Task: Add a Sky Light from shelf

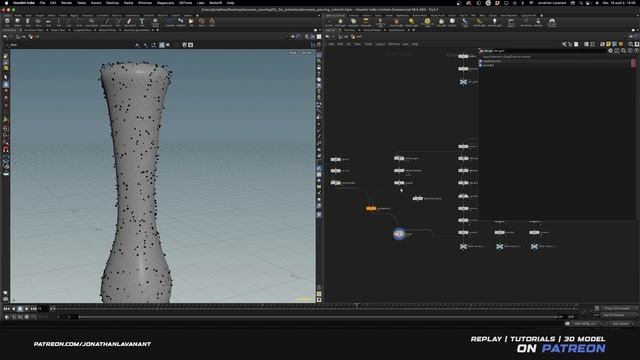Action: 441,22
